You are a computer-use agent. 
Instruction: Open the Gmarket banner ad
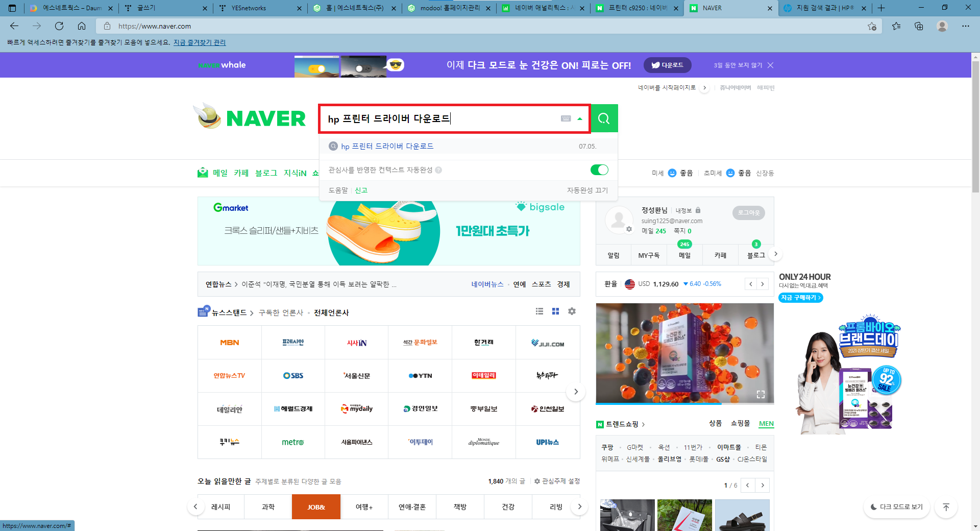(x=388, y=231)
